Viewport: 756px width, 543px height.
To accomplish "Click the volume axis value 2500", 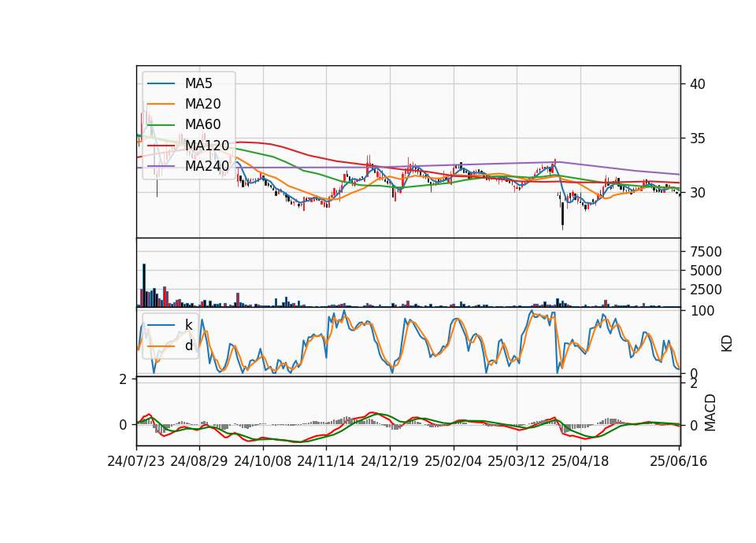I will [x=706, y=290].
